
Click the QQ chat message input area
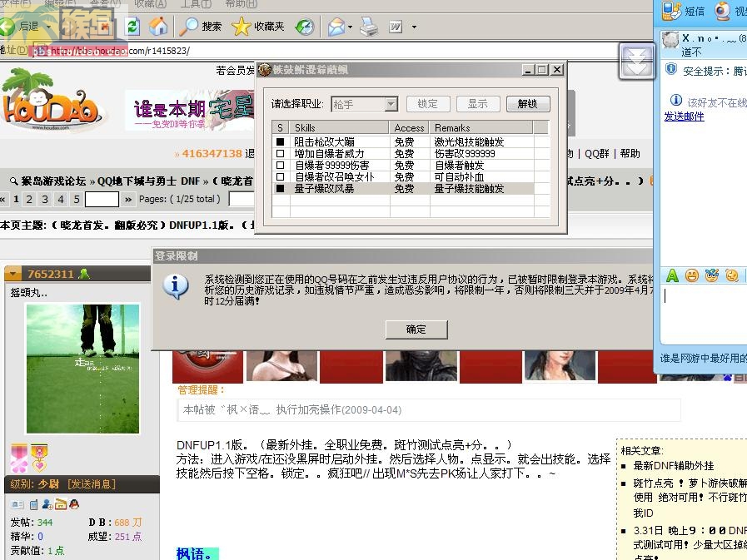coord(705,315)
